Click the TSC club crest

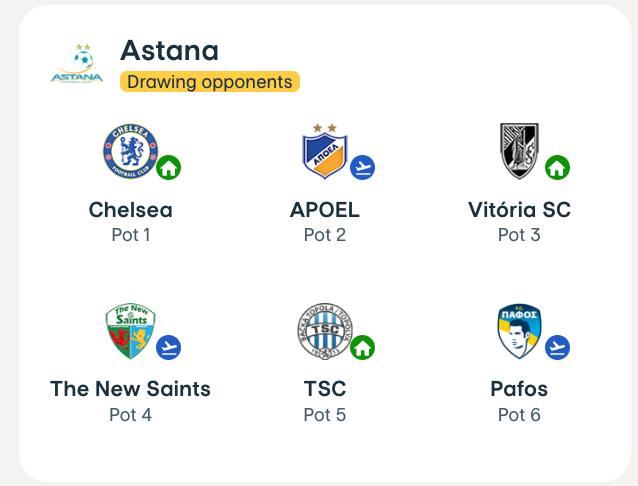324,331
